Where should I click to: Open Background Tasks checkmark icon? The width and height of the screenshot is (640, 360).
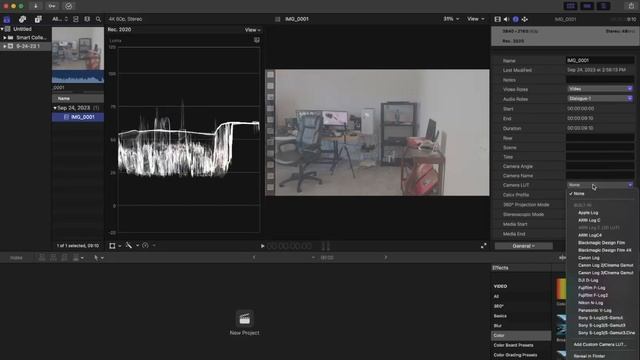coord(69,6)
